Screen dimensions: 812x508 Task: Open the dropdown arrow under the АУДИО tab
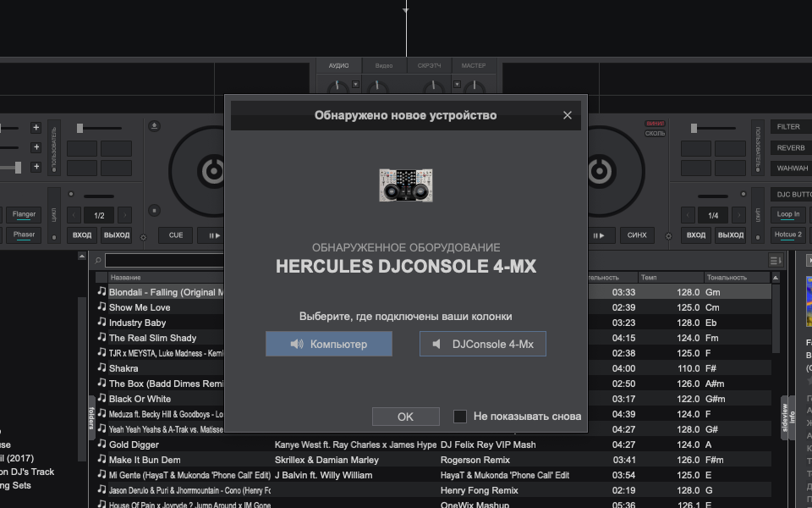tap(355, 84)
